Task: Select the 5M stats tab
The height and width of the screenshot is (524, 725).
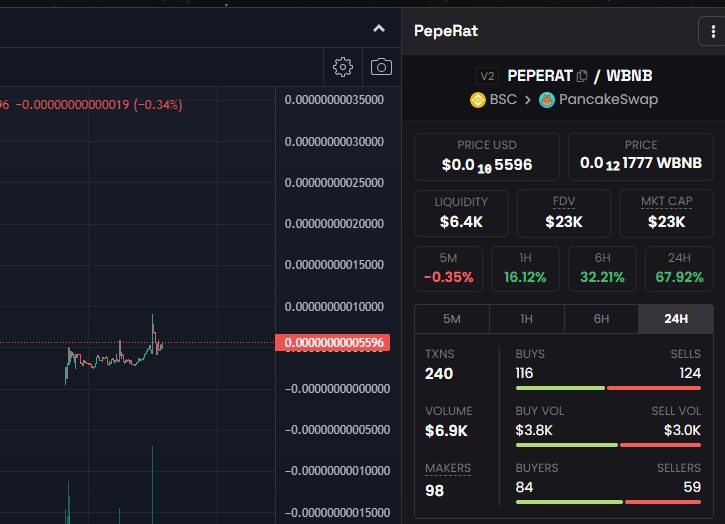Action: 452,319
